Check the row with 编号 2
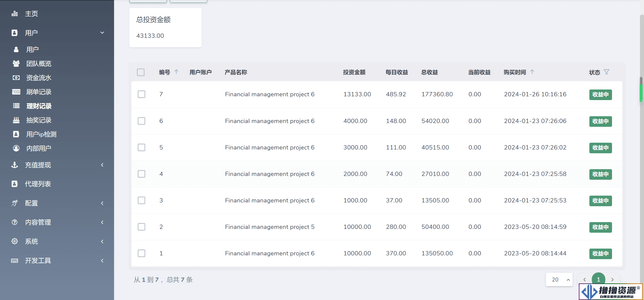The height and width of the screenshot is (300, 644). (x=141, y=227)
